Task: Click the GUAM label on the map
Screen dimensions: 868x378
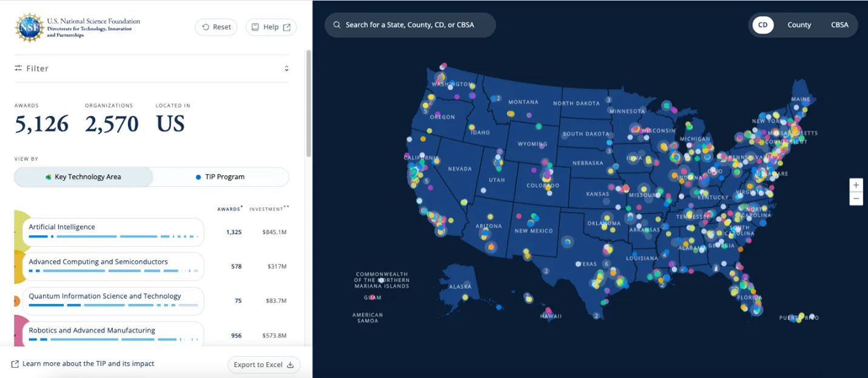Action: [x=373, y=297]
